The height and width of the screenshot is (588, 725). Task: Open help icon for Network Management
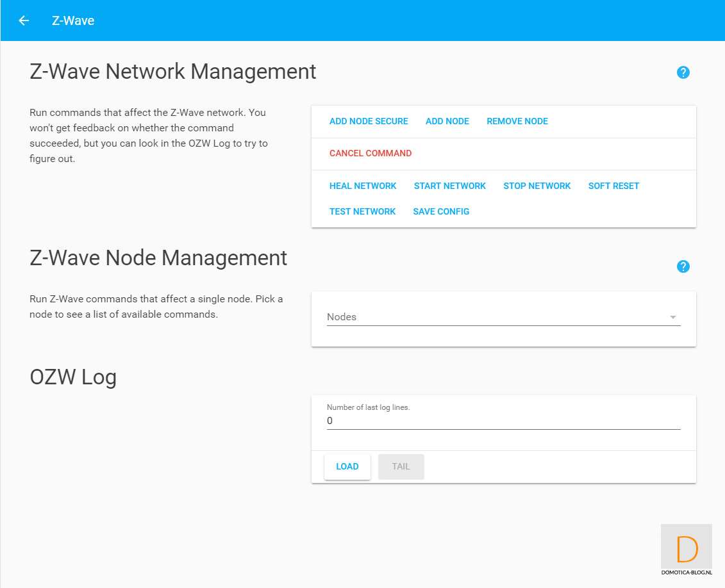[683, 72]
